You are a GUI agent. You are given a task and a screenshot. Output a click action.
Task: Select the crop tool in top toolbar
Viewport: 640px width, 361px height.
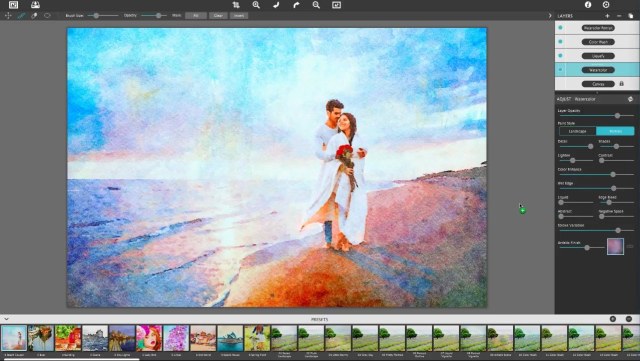point(236,5)
